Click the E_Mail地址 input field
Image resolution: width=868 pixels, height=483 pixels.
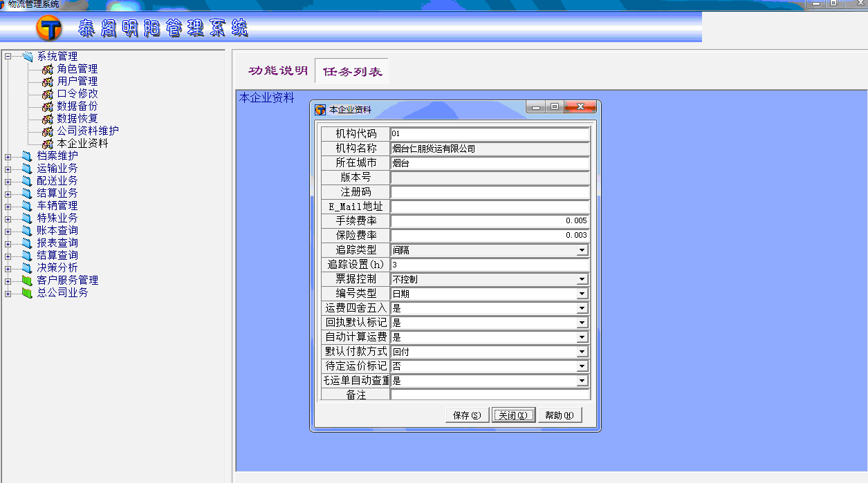pyautogui.click(x=490, y=207)
